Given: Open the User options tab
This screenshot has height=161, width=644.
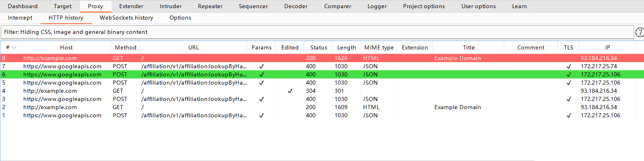Looking at the screenshot, I should tap(479, 6).
